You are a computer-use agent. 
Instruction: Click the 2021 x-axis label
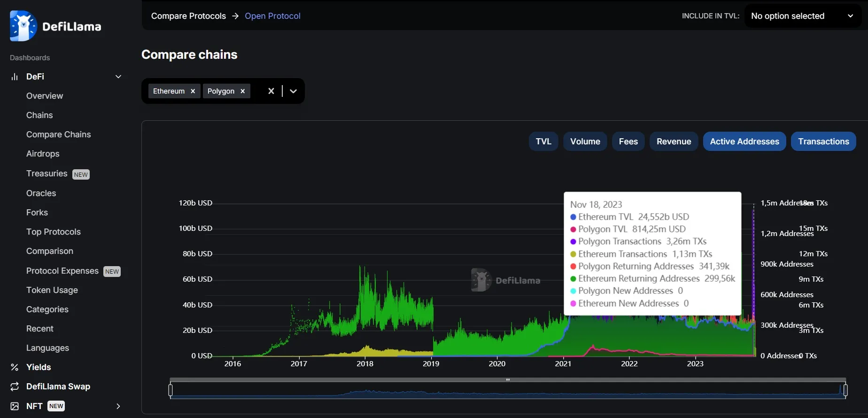coord(563,363)
